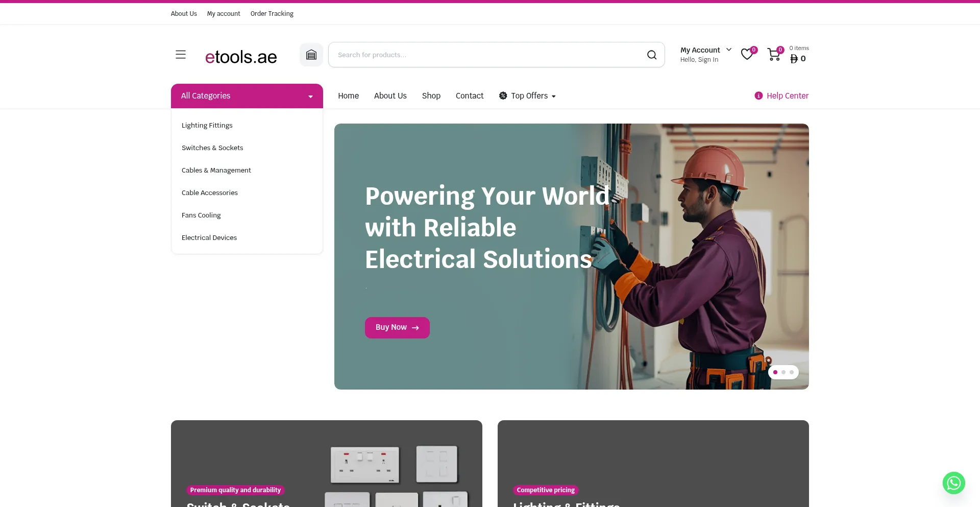
Task: Open the hamburger menu icon
Action: coord(181,55)
